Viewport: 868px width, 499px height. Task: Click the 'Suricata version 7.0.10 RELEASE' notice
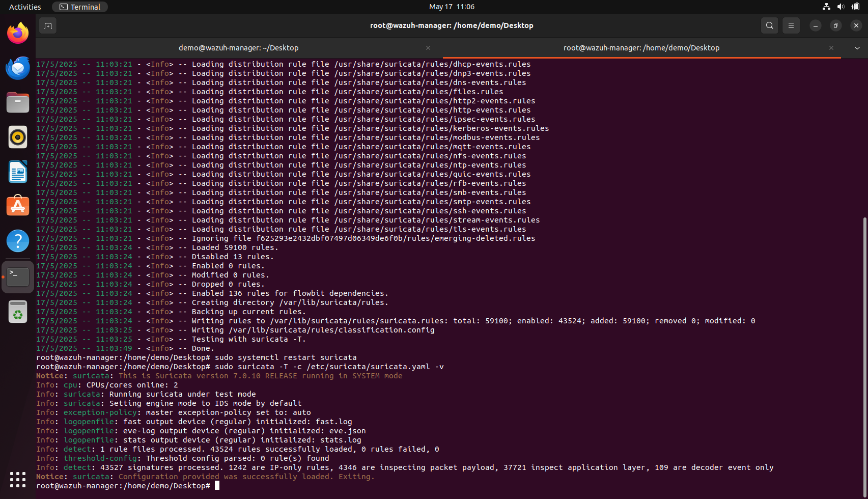219,376
